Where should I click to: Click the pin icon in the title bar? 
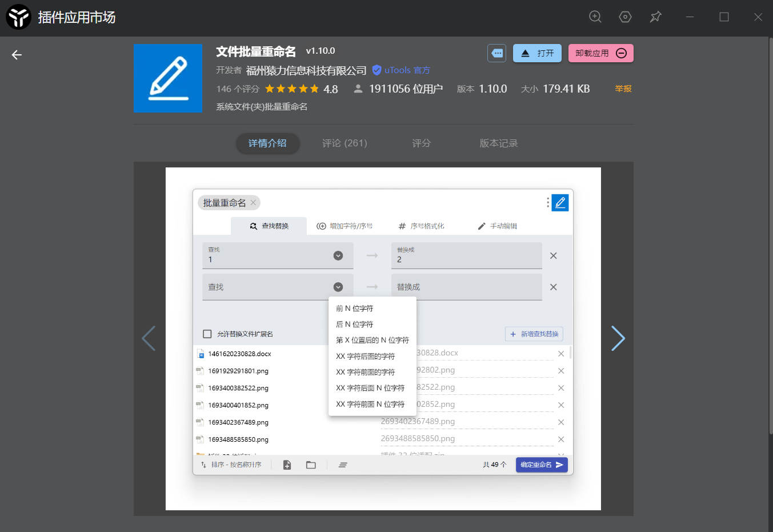pyautogui.click(x=655, y=17)
